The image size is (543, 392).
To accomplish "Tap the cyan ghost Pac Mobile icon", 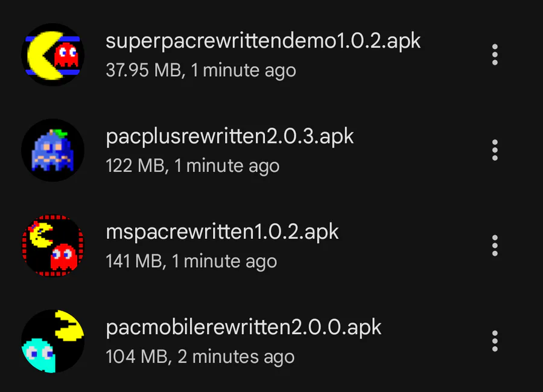I will click(52, 341).
